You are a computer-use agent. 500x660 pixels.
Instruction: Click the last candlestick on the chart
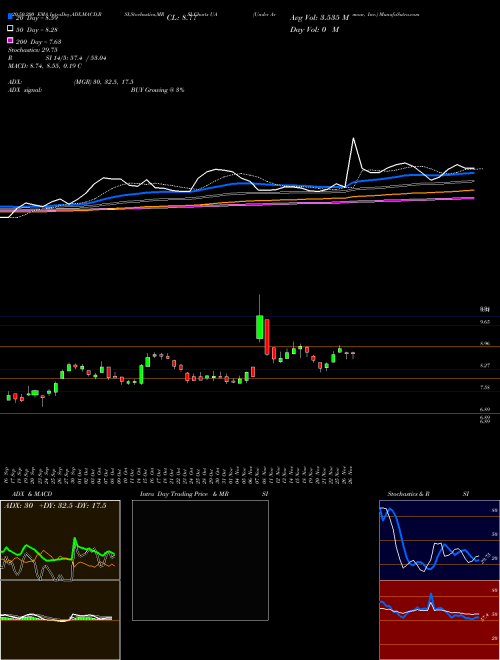[x=353, y=353]
